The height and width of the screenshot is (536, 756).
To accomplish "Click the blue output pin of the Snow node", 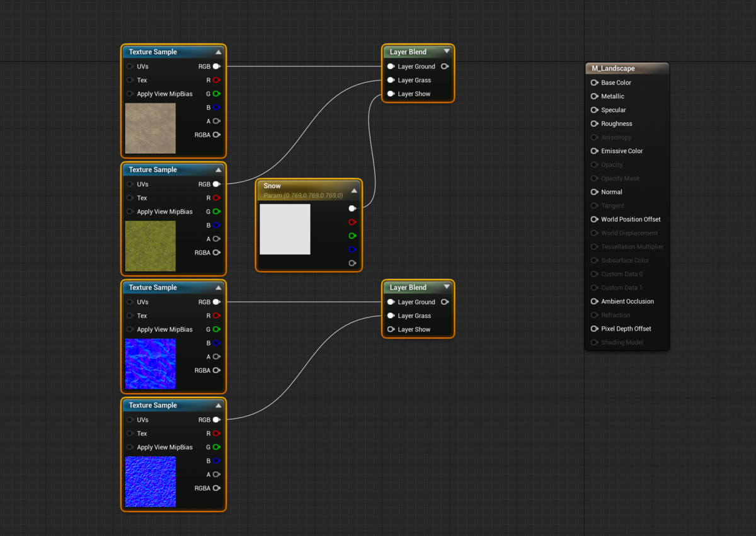I will (352, 249).
